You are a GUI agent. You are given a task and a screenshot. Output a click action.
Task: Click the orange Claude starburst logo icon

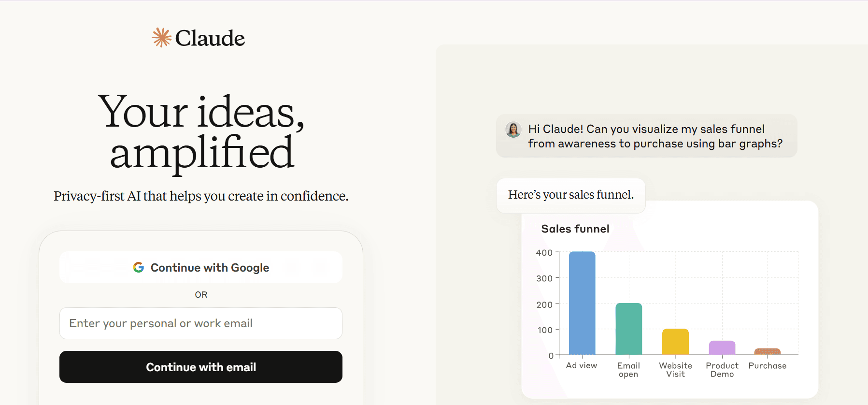162,38
